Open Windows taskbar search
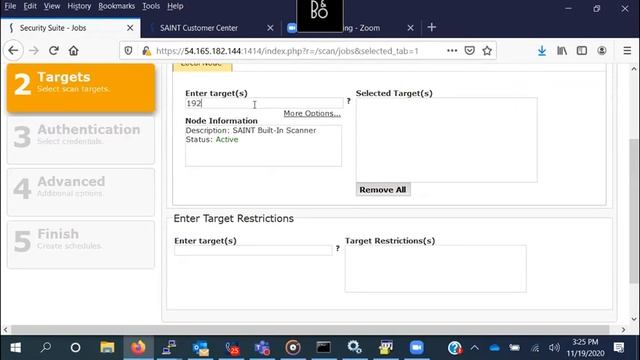The width and height of the screenshot is (640, 360). point(46,347)
